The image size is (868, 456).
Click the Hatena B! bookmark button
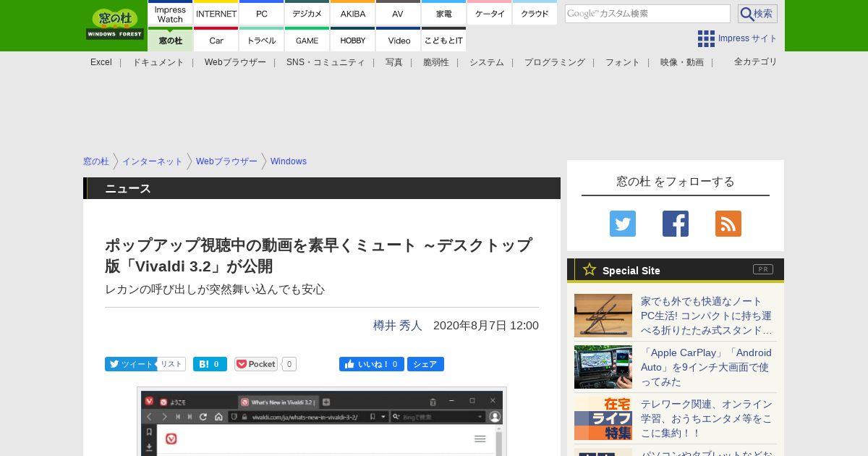tap(210, 364)
